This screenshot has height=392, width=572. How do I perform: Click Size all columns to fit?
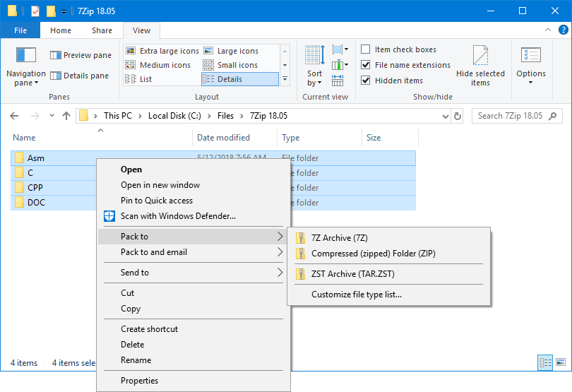click(338, 81)
